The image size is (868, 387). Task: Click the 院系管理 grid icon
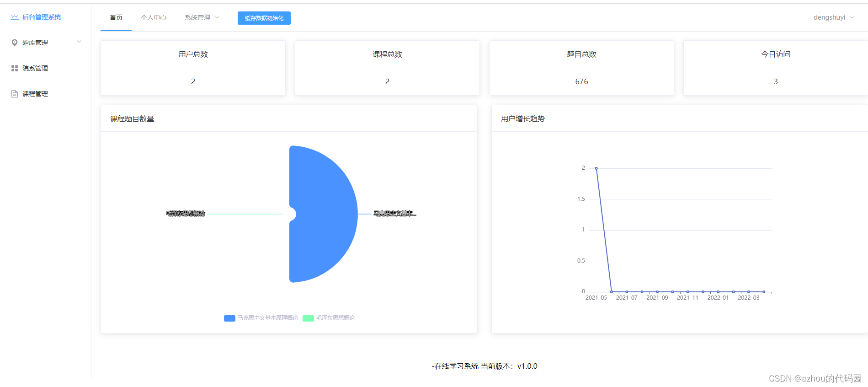point(15,68)
